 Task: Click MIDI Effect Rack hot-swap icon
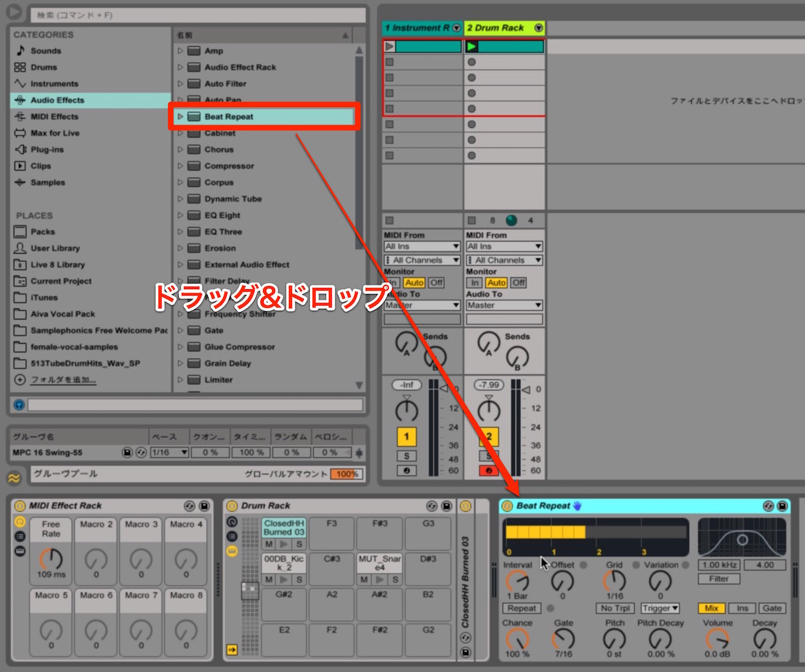189,506
